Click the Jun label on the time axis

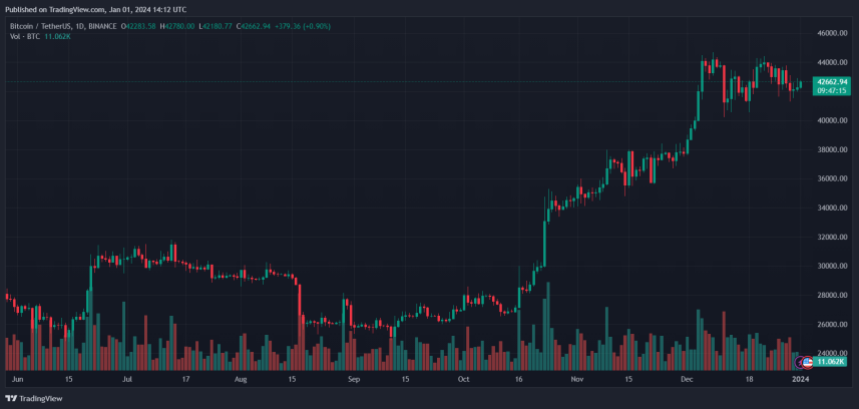pos(15,380)
